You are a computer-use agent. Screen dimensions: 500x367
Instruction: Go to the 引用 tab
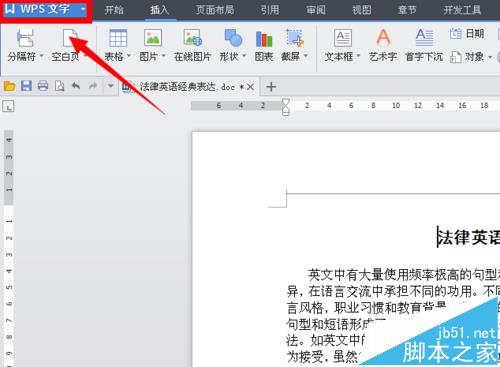point(270,10)
